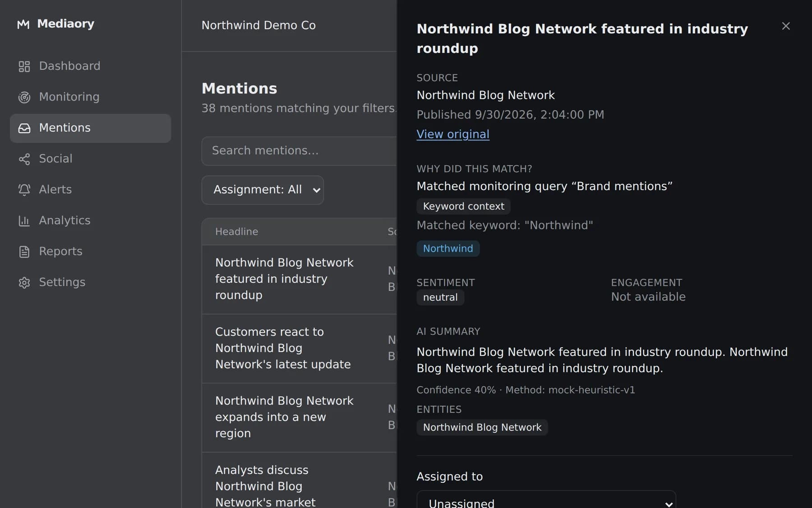
Task: Close the mention detail panel
Action: [786, 26]
